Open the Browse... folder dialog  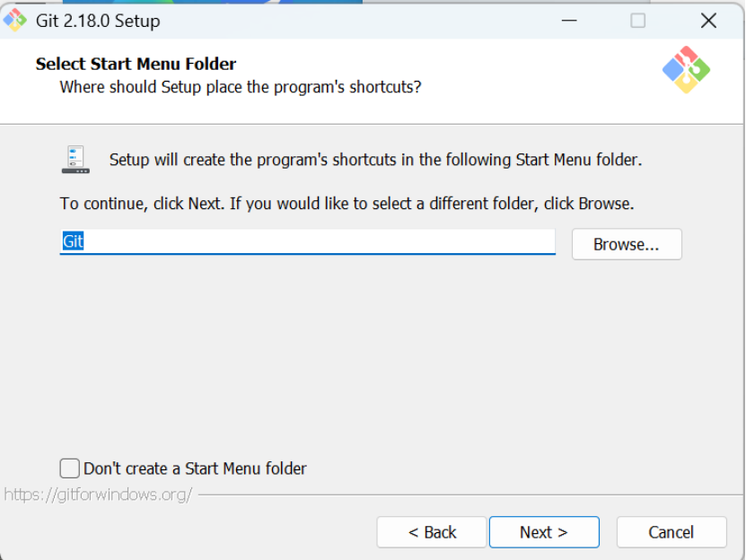click(x=627, y=244)
